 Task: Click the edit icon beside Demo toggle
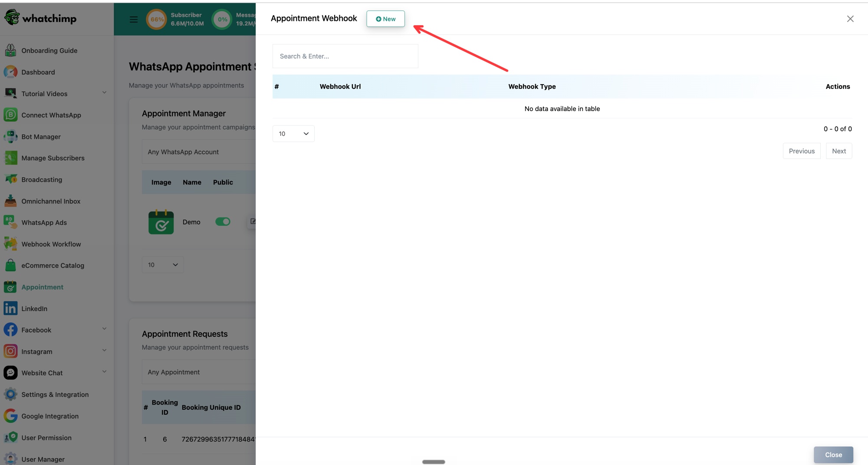pyautogui.click(x=253, y=221)
